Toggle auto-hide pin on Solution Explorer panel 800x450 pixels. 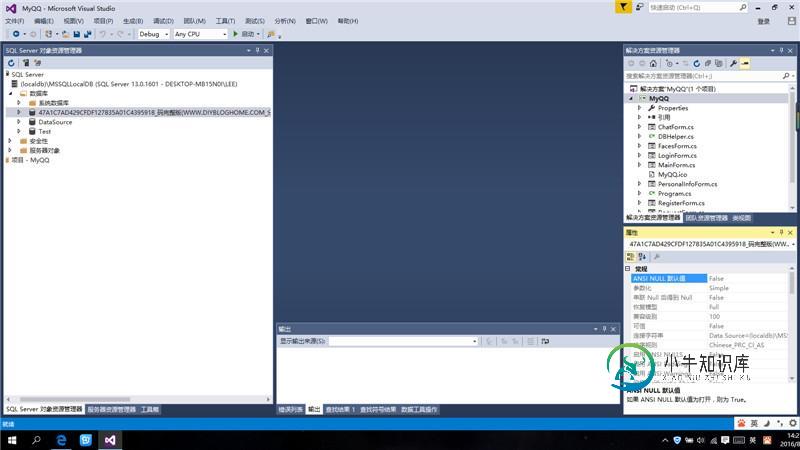[781, 51]
